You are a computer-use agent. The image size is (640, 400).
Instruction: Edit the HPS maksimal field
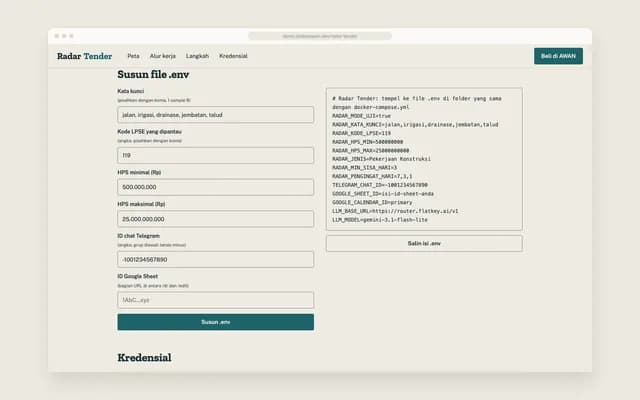click(216, 219)
